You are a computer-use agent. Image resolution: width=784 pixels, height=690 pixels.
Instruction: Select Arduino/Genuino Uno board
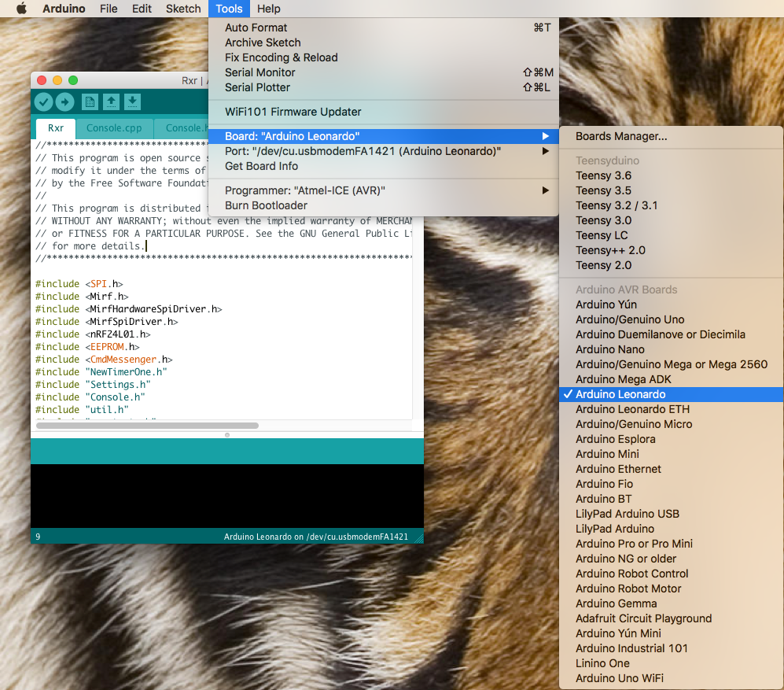coord(672,319)
